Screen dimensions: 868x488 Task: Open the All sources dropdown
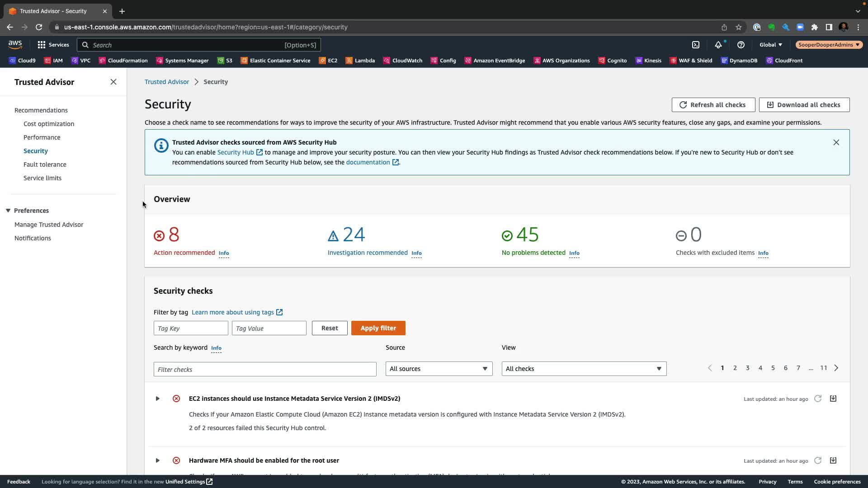[439, 369]
